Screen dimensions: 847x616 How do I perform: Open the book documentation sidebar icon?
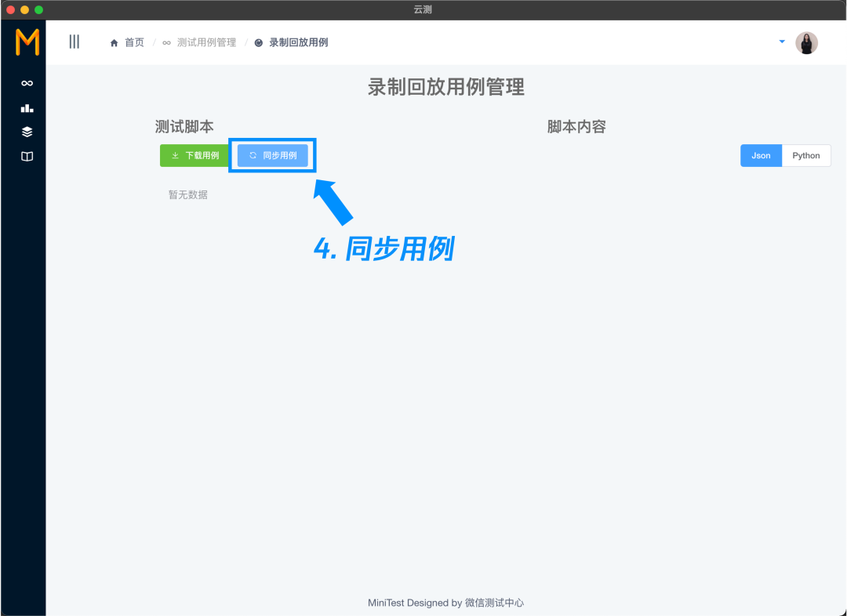click(x=27, y=157)
